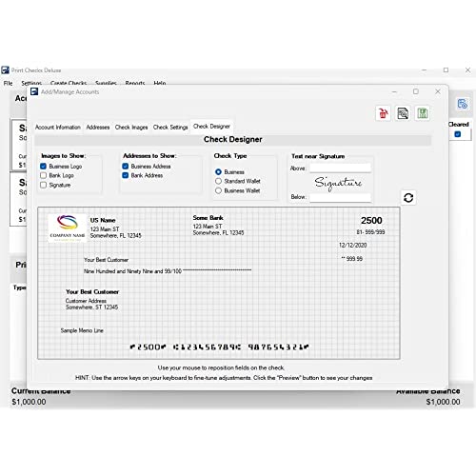The image size is (476, 476).
Task: Click the company logo on check
Action: click(67, 228)
